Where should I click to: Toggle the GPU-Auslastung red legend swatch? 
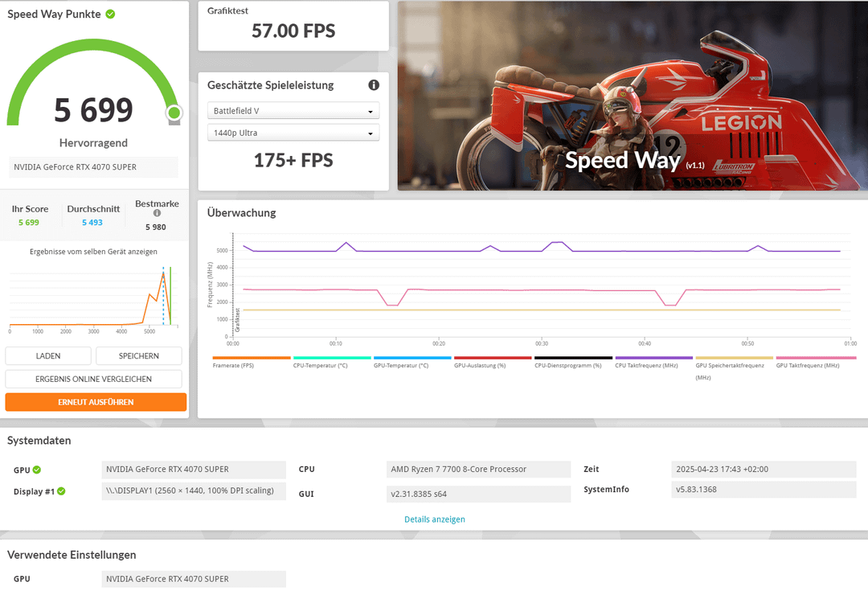493,358
